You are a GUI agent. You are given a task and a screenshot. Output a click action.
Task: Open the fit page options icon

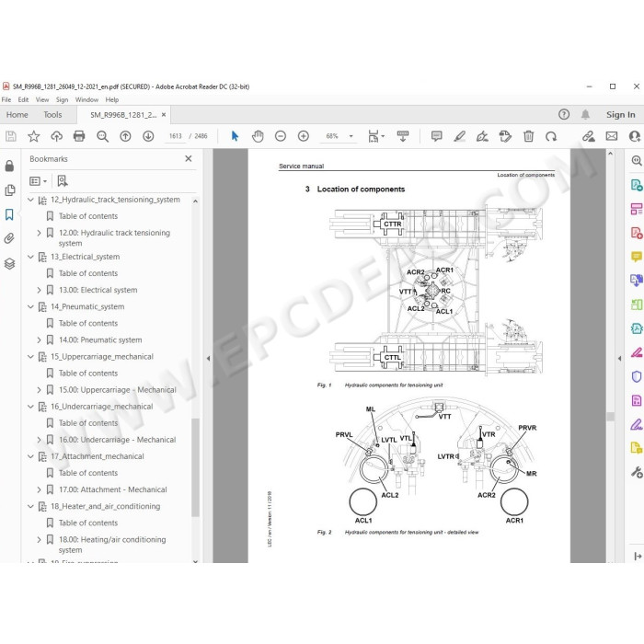click(375, 136)
